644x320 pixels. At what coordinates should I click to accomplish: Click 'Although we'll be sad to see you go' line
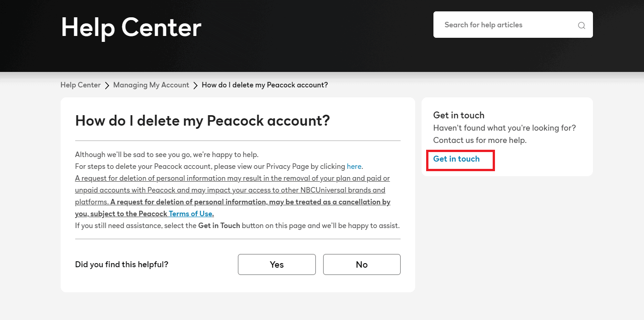coord(167,154)
